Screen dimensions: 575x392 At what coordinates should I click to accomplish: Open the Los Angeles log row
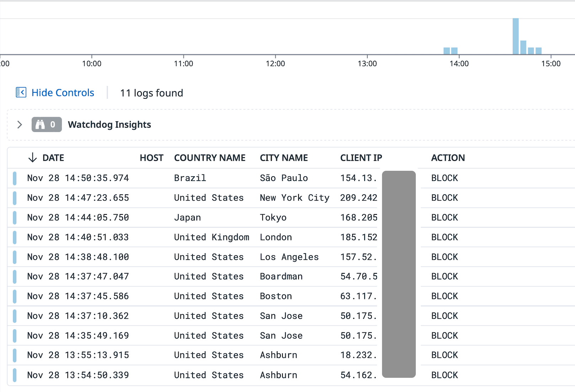(x=289, y=257)
